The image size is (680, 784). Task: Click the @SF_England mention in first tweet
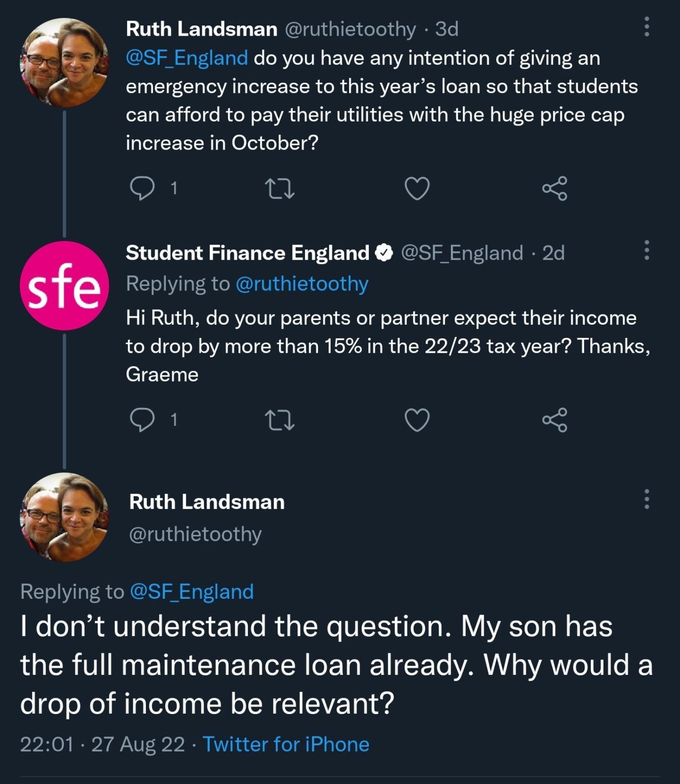(187, 58)
